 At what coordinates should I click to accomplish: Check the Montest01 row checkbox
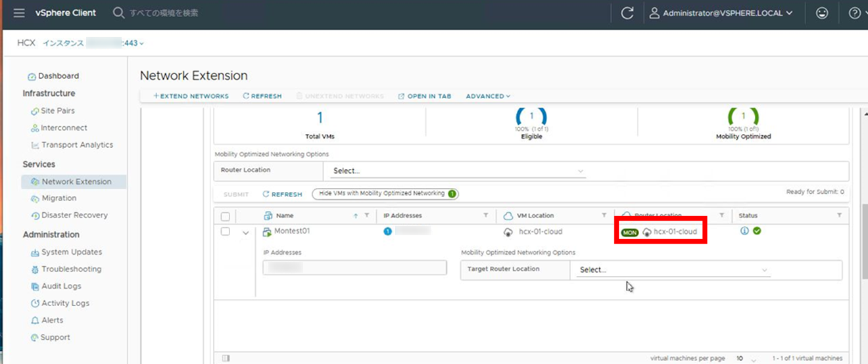(225, 232)
